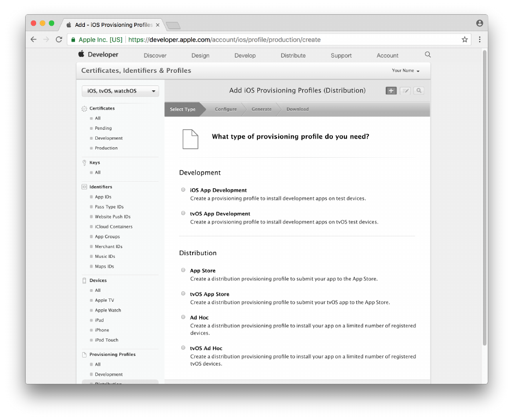Open iPhone under Devices
The image size is (513, 420).
coord(102,330)
